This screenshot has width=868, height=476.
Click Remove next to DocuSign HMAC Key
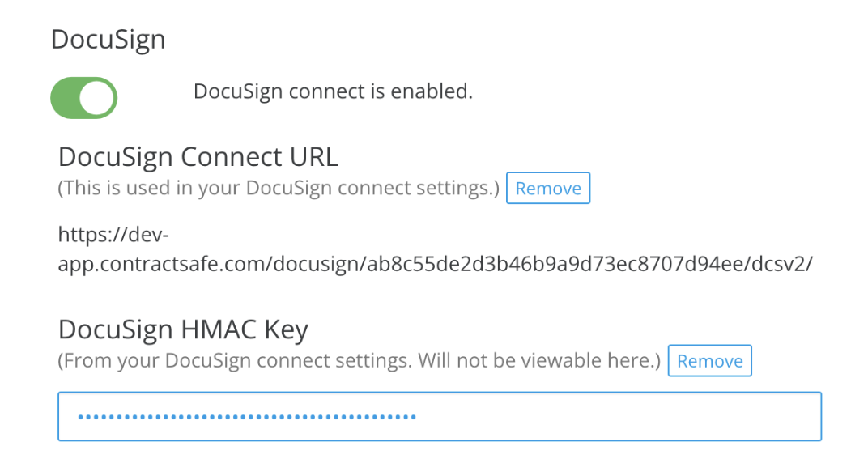pyautogui.click(x=709, y=360)
